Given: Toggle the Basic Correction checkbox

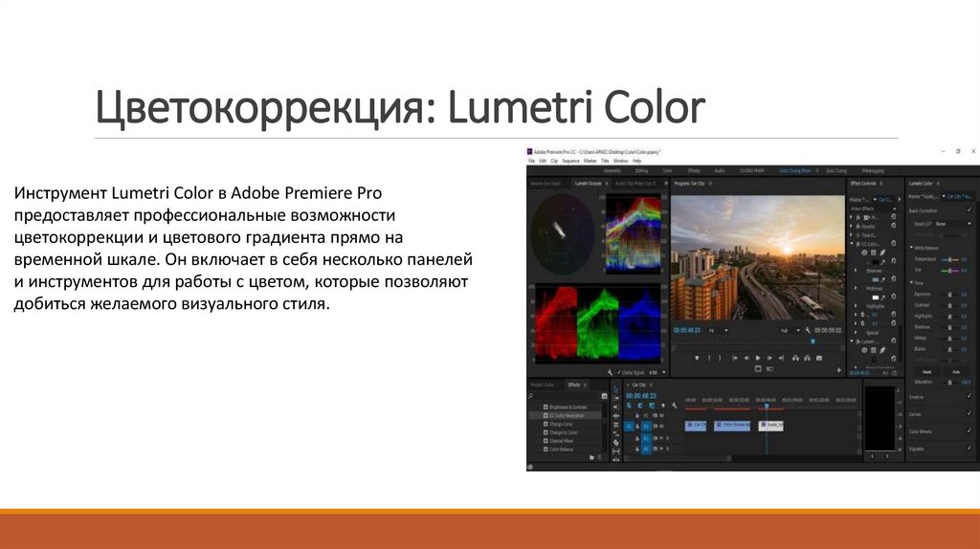Looking at the screenshot, I should pyautogui.click(x=969, y=209).
